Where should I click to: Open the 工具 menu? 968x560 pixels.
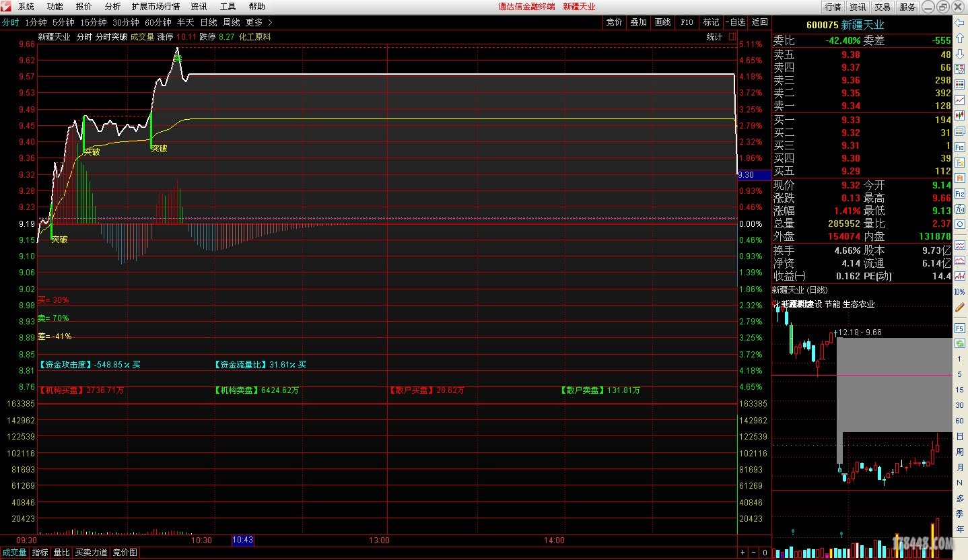tap(228, 7)
